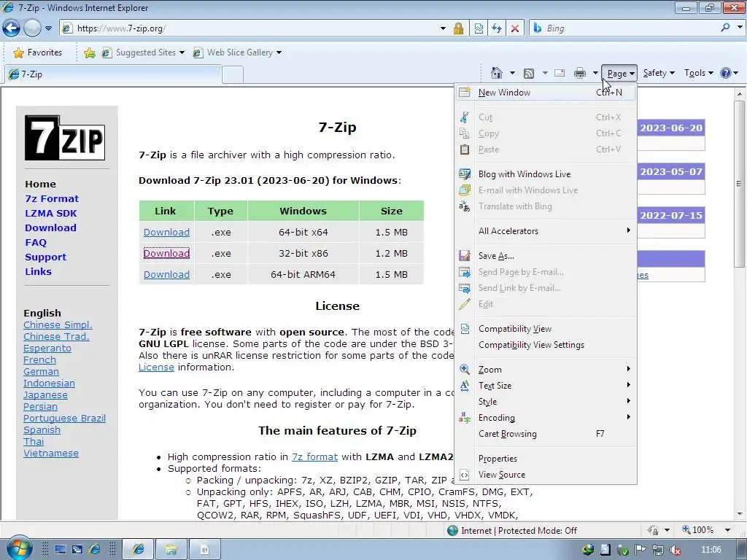Open the Windows Explorer folder taskbar button
This screenshot has width=747, height=560.
pos(171,550)
